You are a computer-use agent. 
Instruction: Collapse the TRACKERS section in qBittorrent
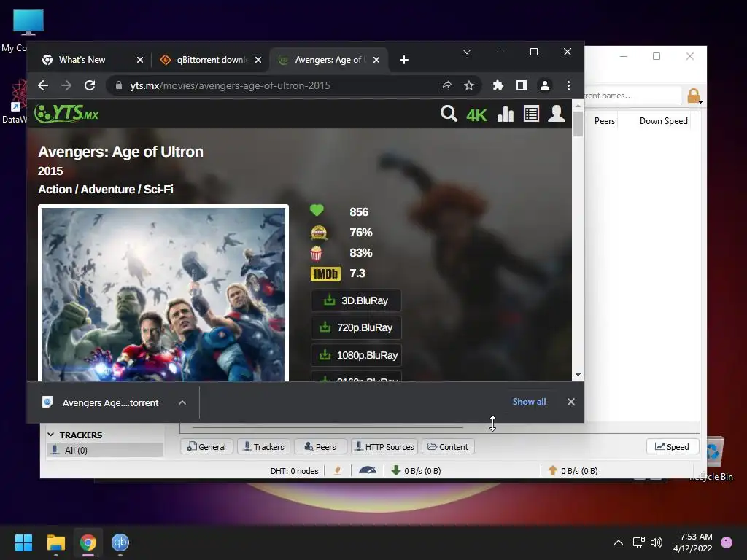51,435
